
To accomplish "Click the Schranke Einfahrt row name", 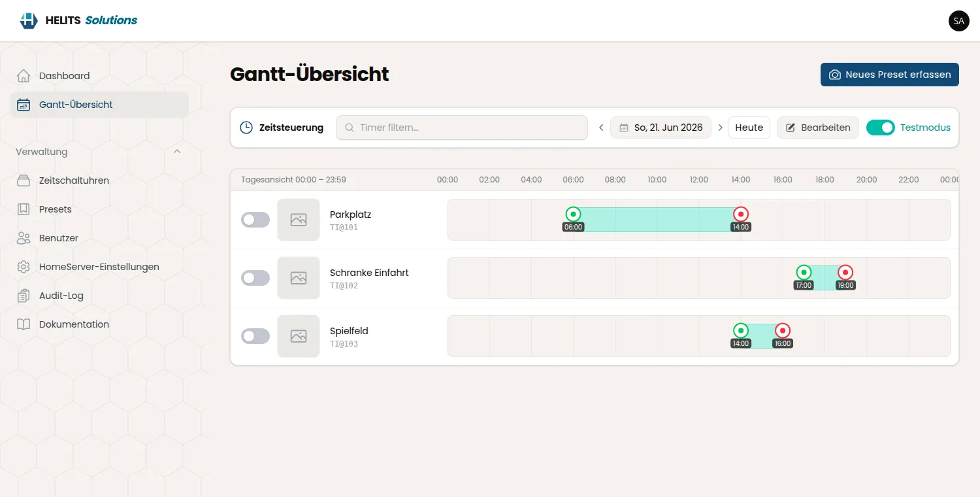I will tap(369, 273).
